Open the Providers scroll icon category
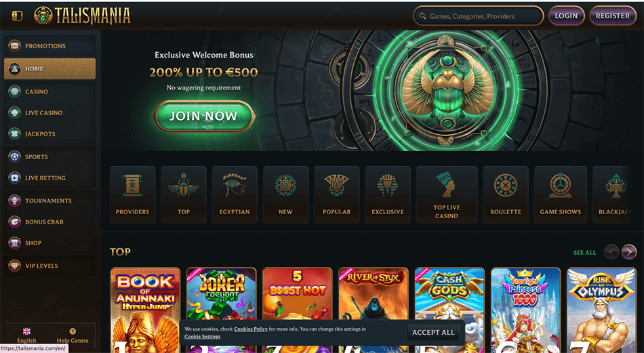Image resolution: width=644 pixels, height=353 pixels. coord(132,194)
